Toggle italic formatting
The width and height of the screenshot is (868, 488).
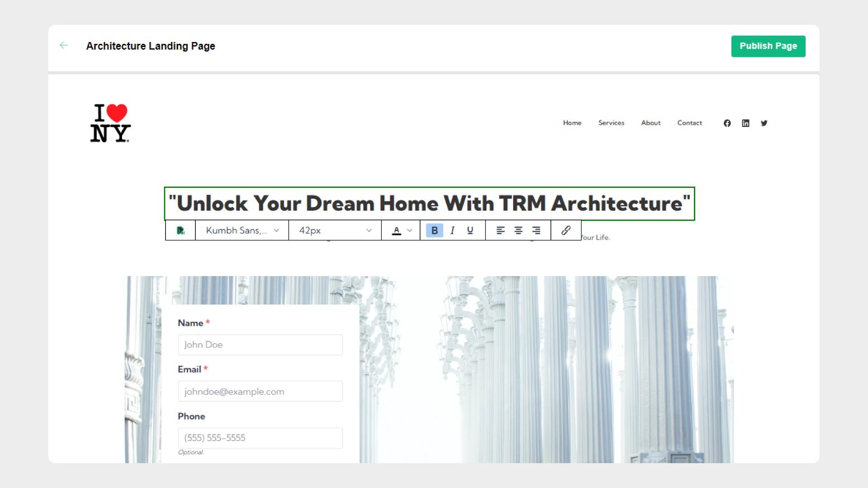(x=452, y=230)
